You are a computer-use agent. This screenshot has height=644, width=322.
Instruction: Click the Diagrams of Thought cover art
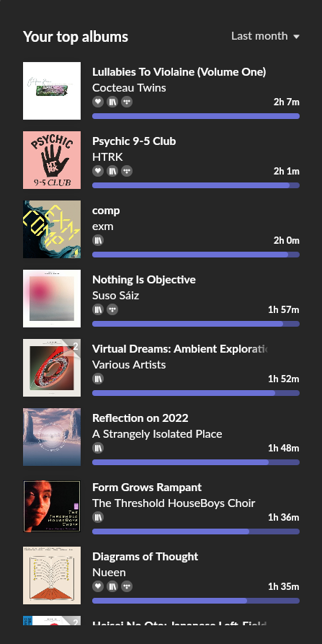[x=52, y=575]
